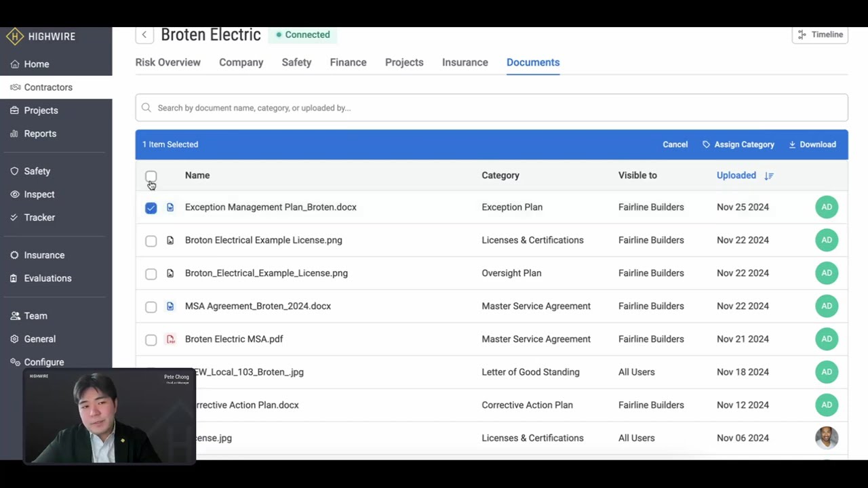Click the Nov 25 2024 upload date

tap(743, 207)
